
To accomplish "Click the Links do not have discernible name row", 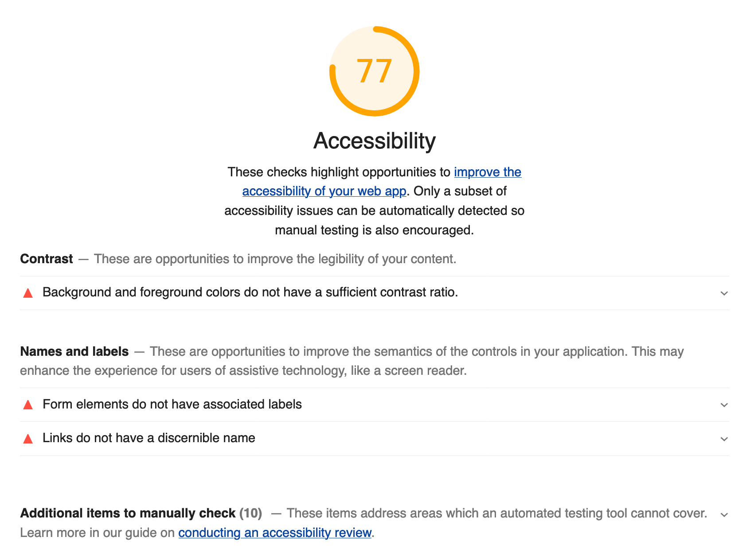I will (148, 438).
